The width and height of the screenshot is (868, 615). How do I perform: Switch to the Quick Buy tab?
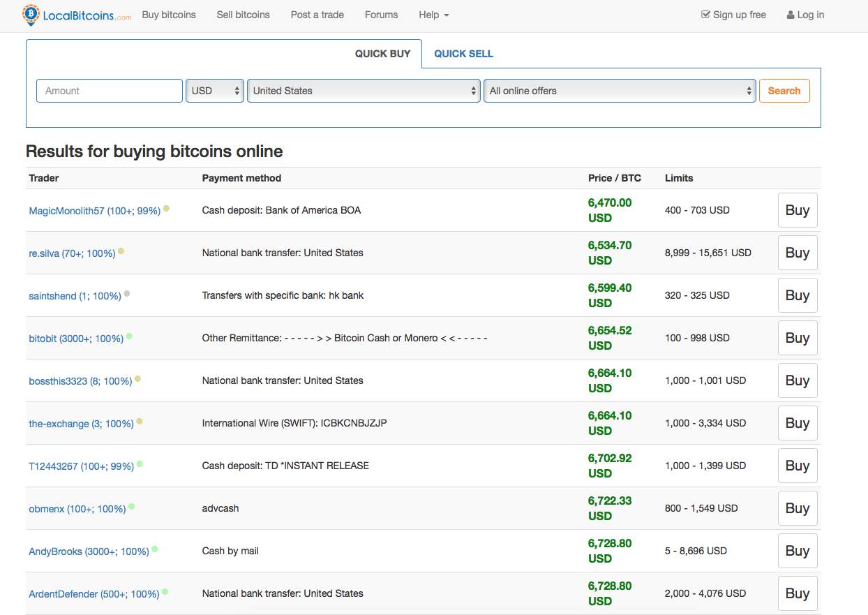click(382, 54)
